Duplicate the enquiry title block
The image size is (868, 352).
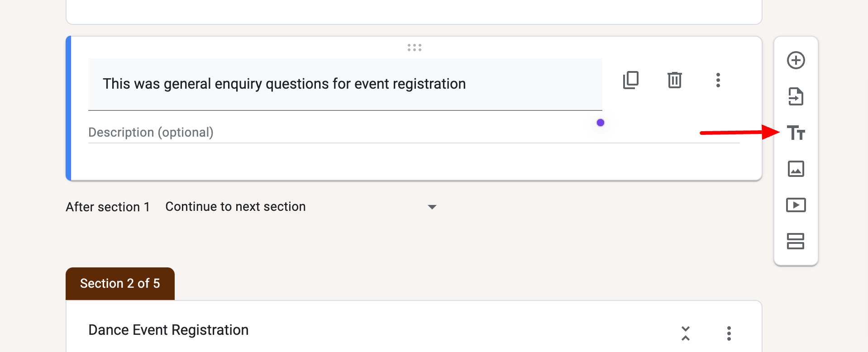pyautogui.click(x=631, y=80)
